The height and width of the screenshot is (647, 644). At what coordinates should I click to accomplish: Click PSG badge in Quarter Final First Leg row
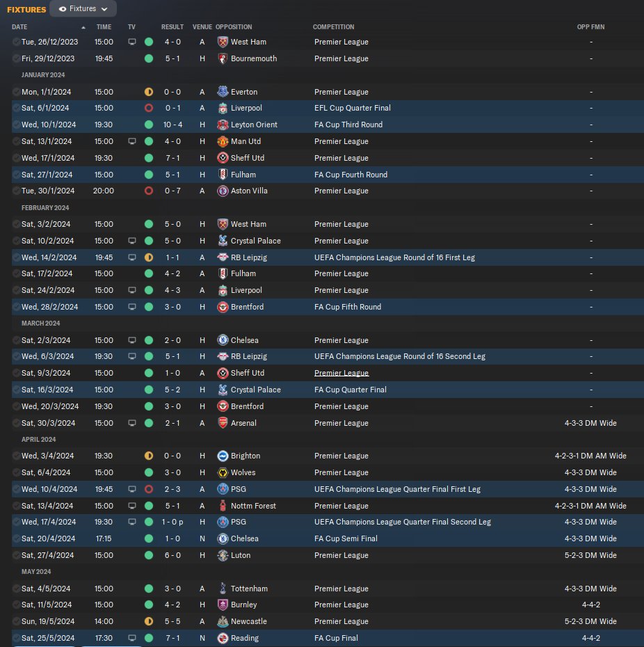click(223, 489)
